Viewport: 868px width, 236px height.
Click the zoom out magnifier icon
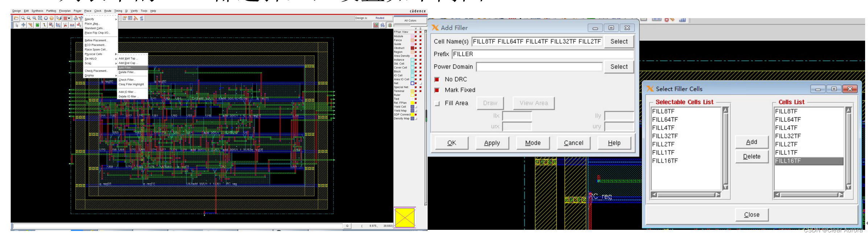[29, 18]
